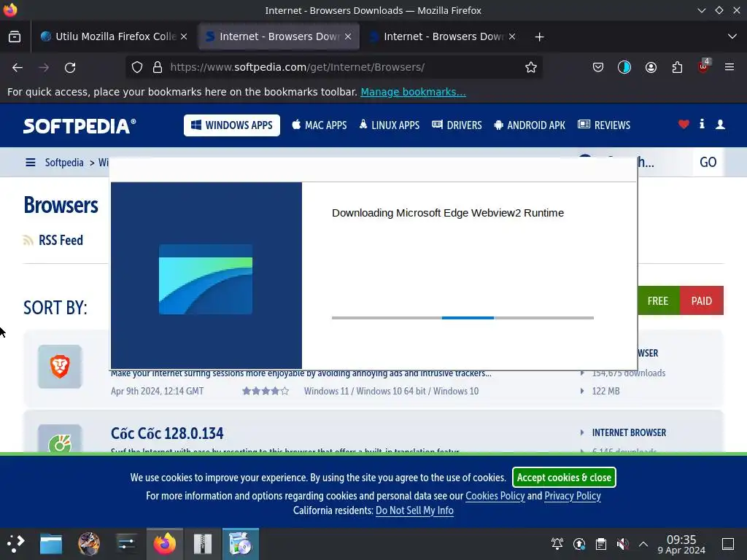Click the Manage bookmarks link
Screen dimensions: 747x560
coord(413,92)
